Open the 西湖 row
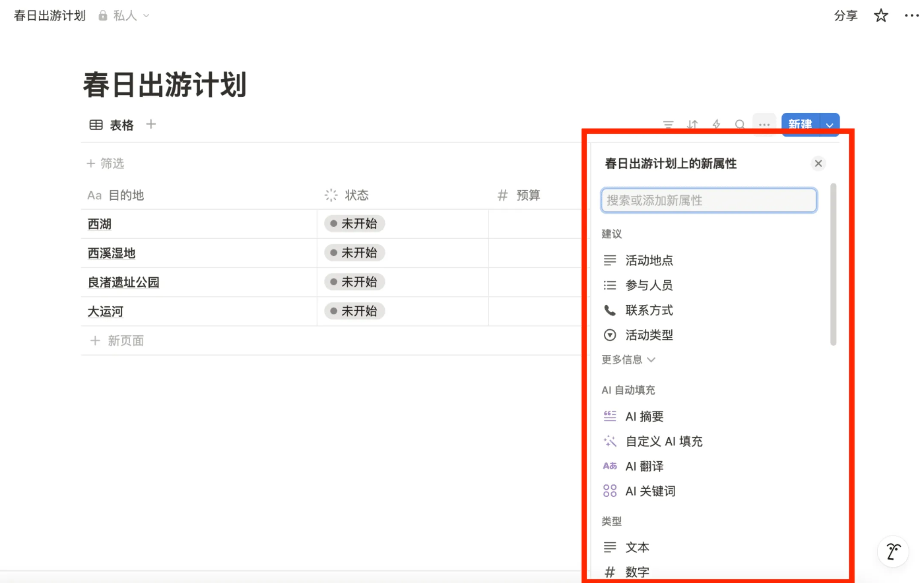Image resolution: width=924 pixels, height=583 pixels. click(x=100, y=224)
